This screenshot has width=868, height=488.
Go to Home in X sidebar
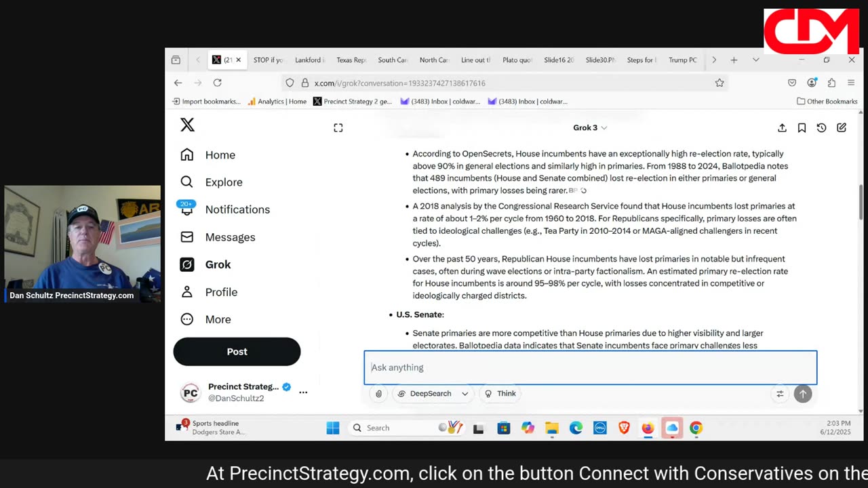tap(208, 155)
